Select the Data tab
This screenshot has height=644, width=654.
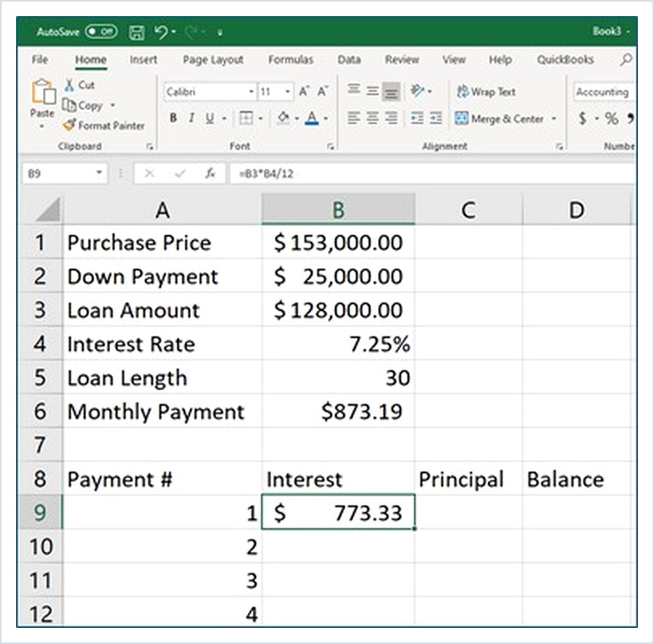pyautogui.click(x=349, y=60)
